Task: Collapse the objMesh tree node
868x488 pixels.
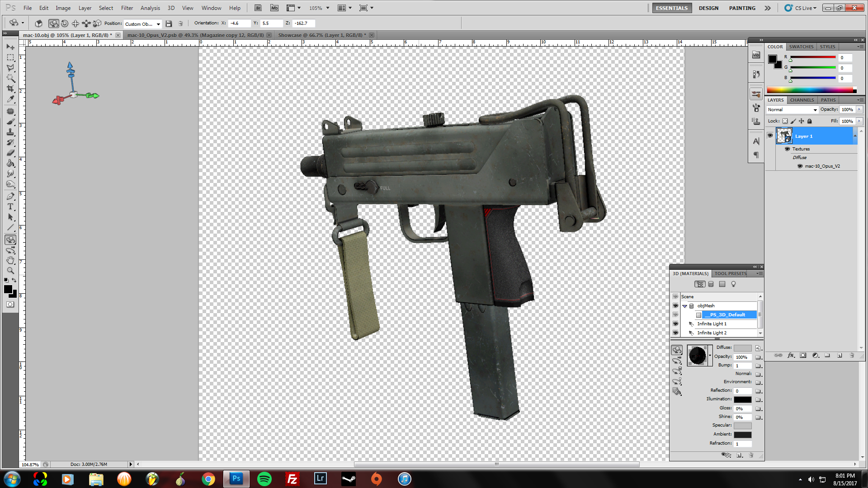Action: (684, 306)
